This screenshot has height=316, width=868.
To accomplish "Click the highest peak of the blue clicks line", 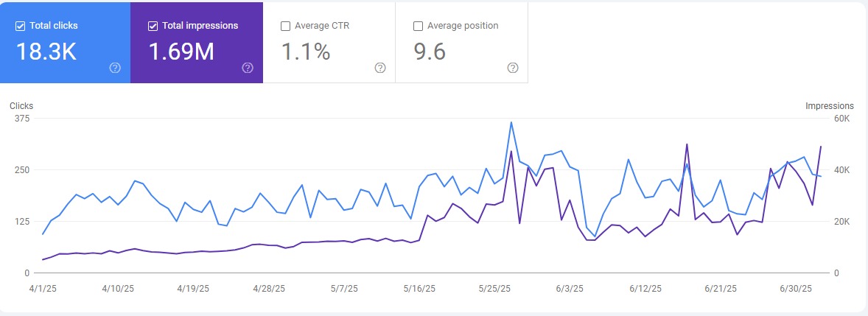I will point(511,122).
